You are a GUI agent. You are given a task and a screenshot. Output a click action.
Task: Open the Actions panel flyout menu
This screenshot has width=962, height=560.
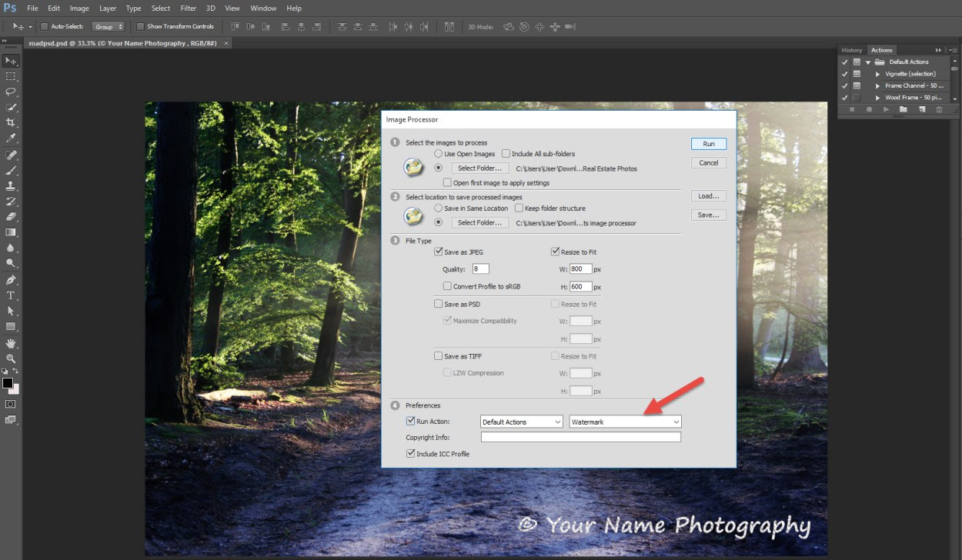(953, 50)
